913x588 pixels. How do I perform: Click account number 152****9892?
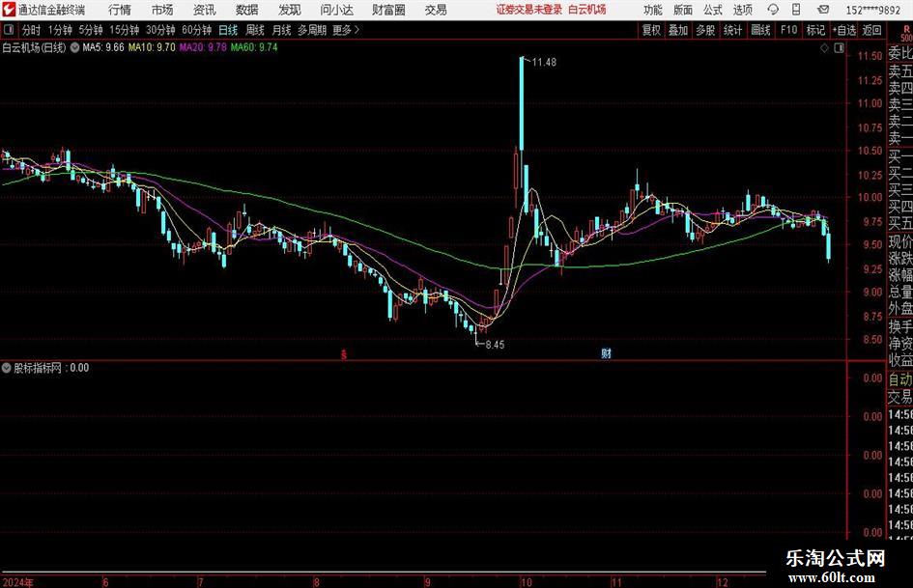(872, 10)
